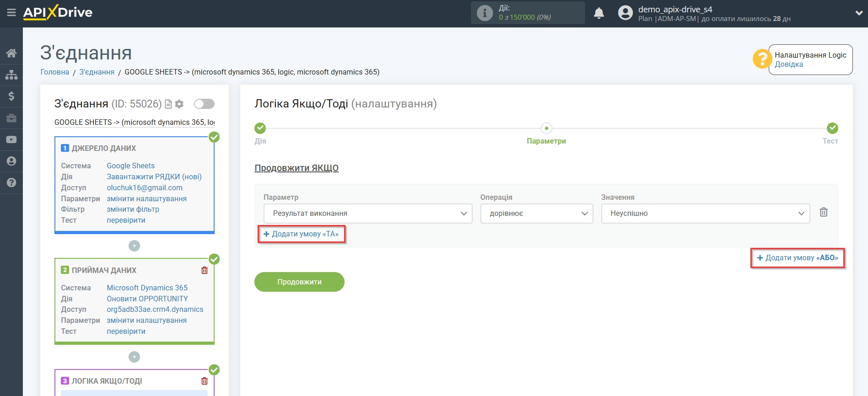This screenshot has width=868, height=396.
Task: Click the actions info icon
Action: (x=485, y=13)
